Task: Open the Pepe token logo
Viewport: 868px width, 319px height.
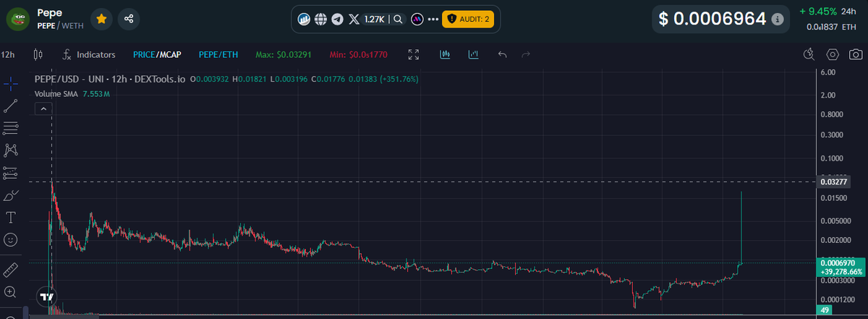Action: (17, 19)
